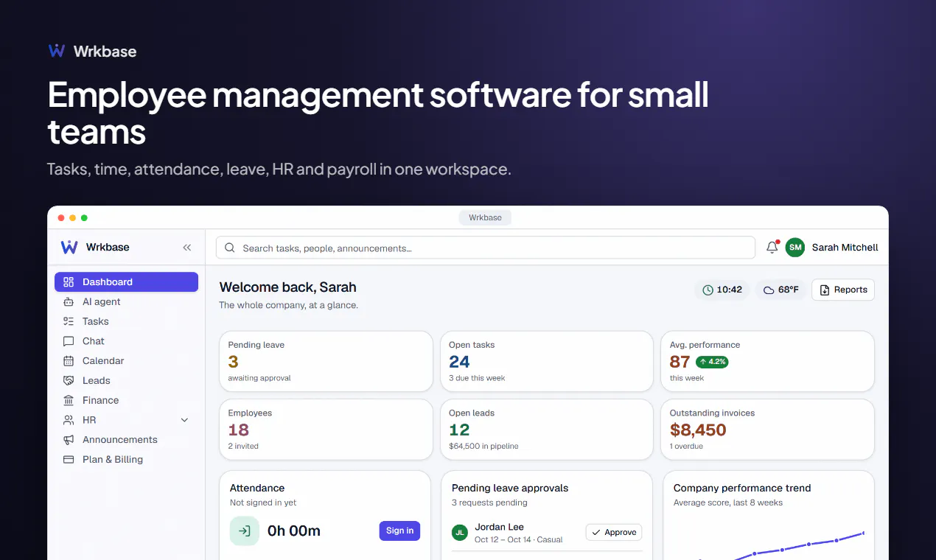Image resolution: width=936 pixels, height=560 pixels.
Task: Click the Chat bubble icon
Action: tap(69, 341)
